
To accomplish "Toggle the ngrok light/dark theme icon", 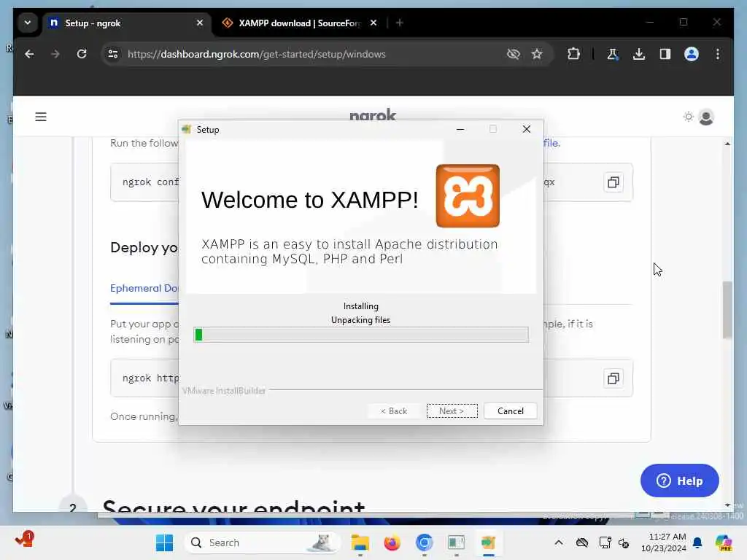I will pos(688,117).
